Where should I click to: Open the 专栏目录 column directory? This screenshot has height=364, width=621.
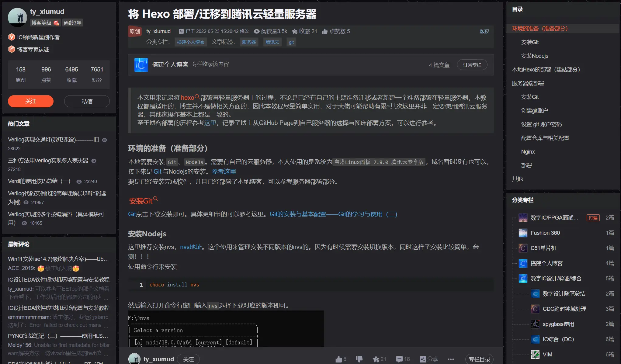pos(479,359)
